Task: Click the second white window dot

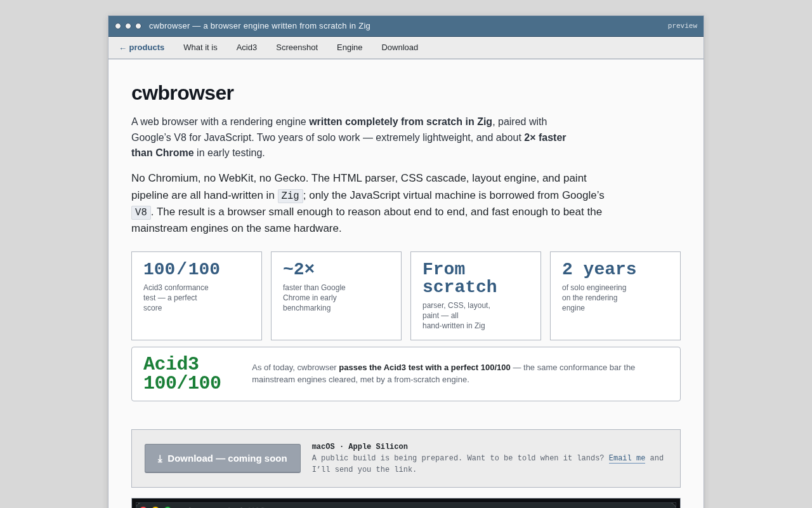Action: (x=128, y=26)
